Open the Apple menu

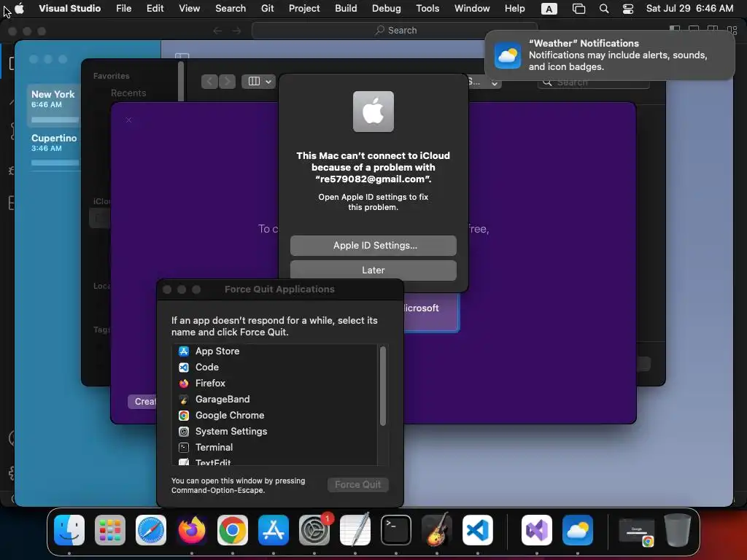click(x=20, y=8)
